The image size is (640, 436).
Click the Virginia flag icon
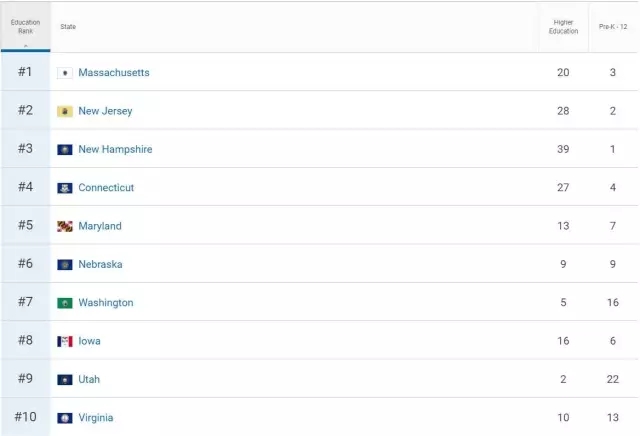[x=65, y=418]
